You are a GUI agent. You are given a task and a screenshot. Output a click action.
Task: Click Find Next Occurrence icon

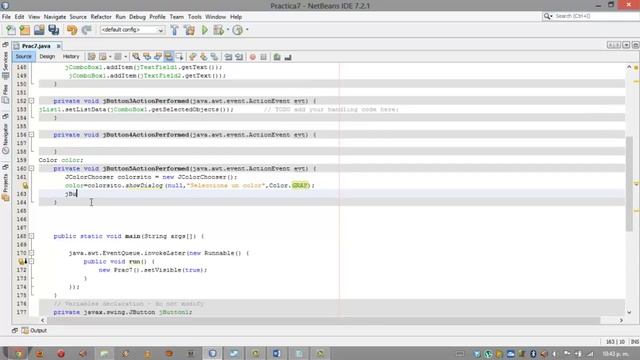click(158, 57)
